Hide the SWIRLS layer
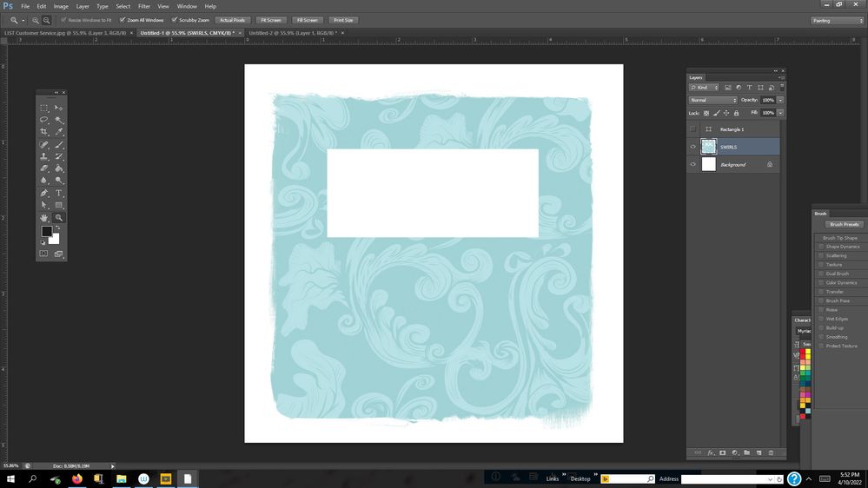This screenshot has height=488, width=868. tap(693, 147)
